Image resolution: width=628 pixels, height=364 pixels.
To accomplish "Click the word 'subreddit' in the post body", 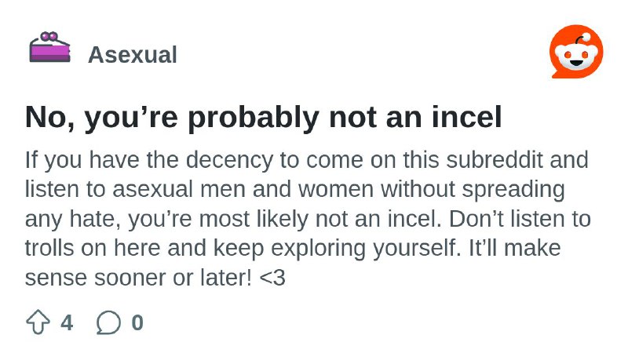I will pos(495,159).
